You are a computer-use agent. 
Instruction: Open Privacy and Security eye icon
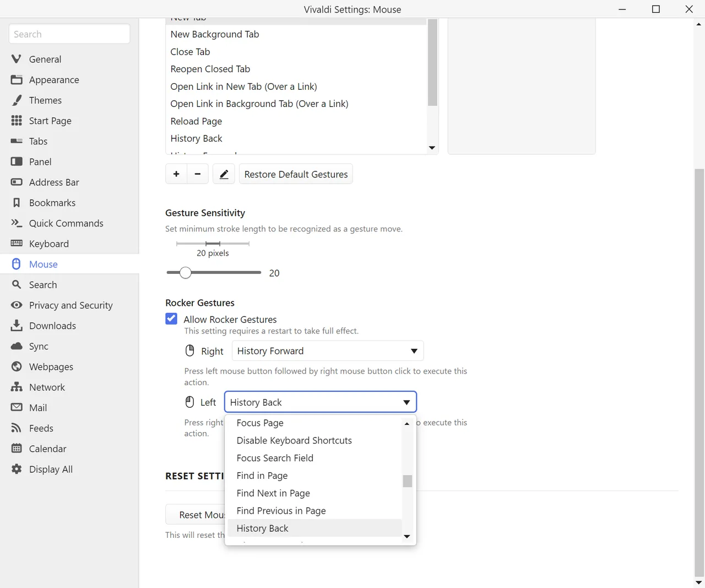tap(17, 305)
